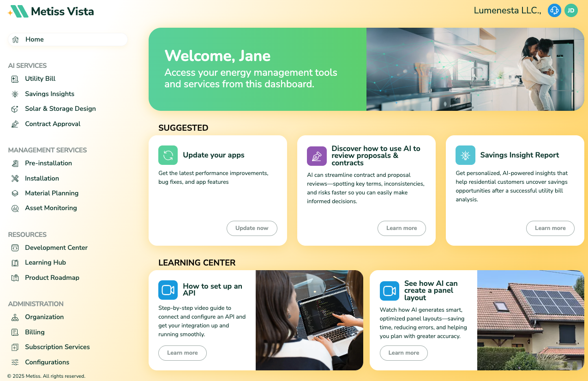Click the Welcome banner kitchen image
This screenshot has height=381, width=588.
click(x=475, y=69)
